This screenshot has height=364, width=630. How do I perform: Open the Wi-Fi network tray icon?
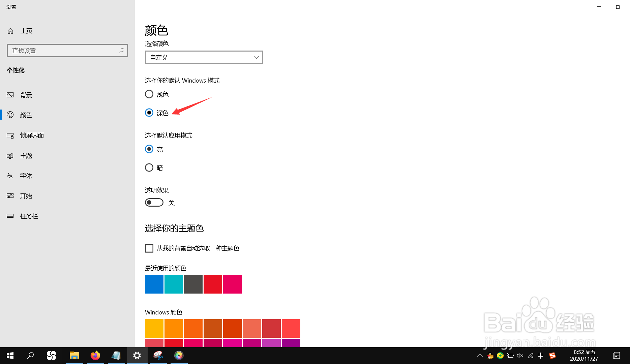click(x=531, y=356)
